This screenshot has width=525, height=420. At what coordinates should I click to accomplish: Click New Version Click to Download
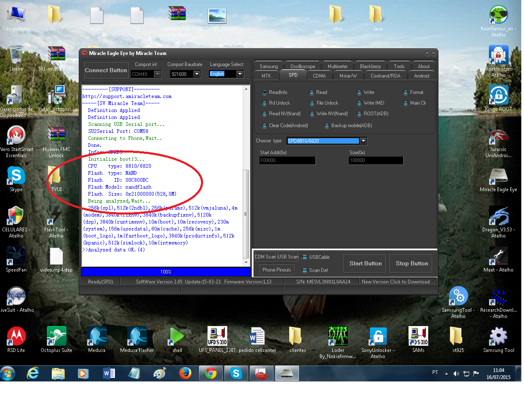tap(396, 282)
